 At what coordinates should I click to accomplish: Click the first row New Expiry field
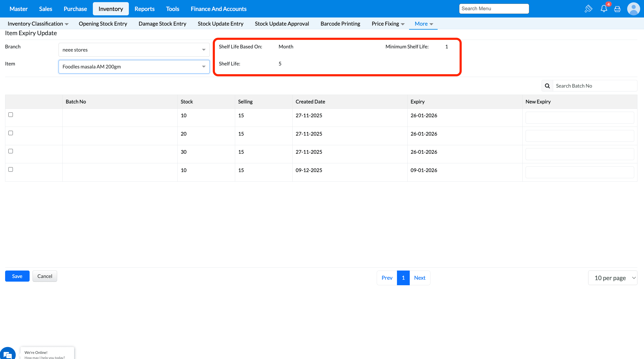[x=579, y=118]
